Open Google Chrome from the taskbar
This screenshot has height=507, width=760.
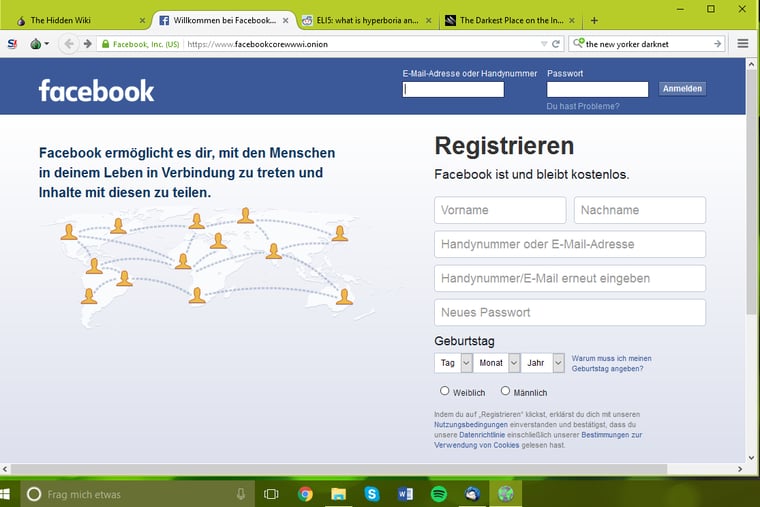(x=305, y=493)
